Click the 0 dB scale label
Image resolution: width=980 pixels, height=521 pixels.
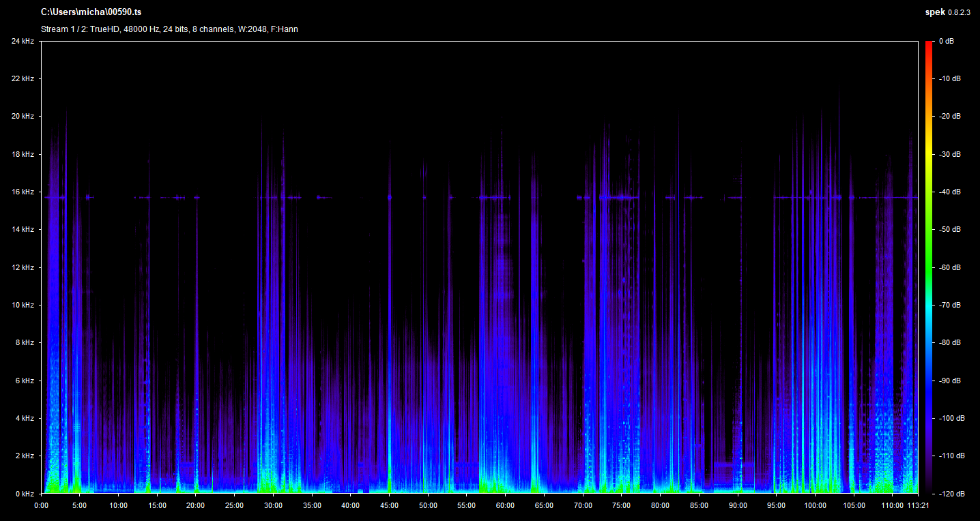[x=947, y=42]
